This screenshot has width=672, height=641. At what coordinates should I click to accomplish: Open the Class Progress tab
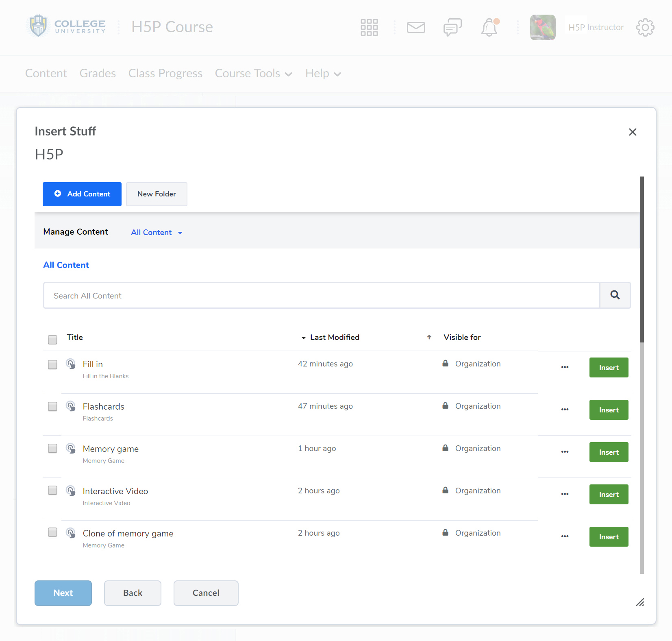click(165, 73)
